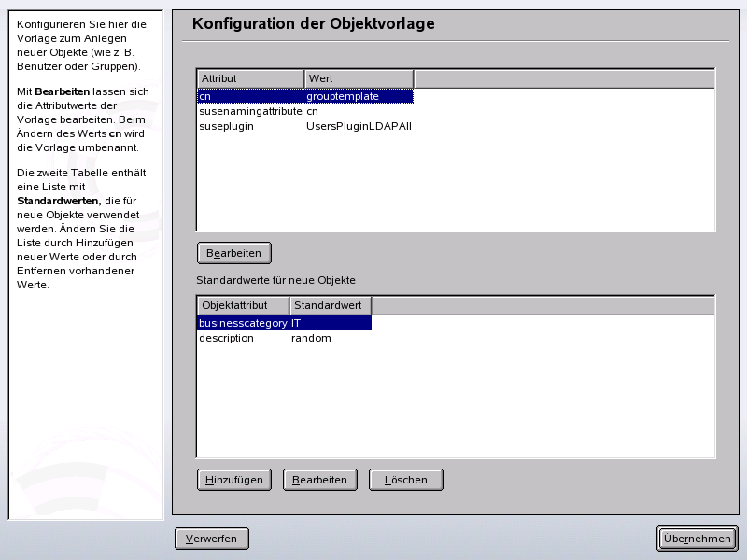Click the Konfiguration der Objektvorlage title
The image size is (747, 560).
(312, 23)
